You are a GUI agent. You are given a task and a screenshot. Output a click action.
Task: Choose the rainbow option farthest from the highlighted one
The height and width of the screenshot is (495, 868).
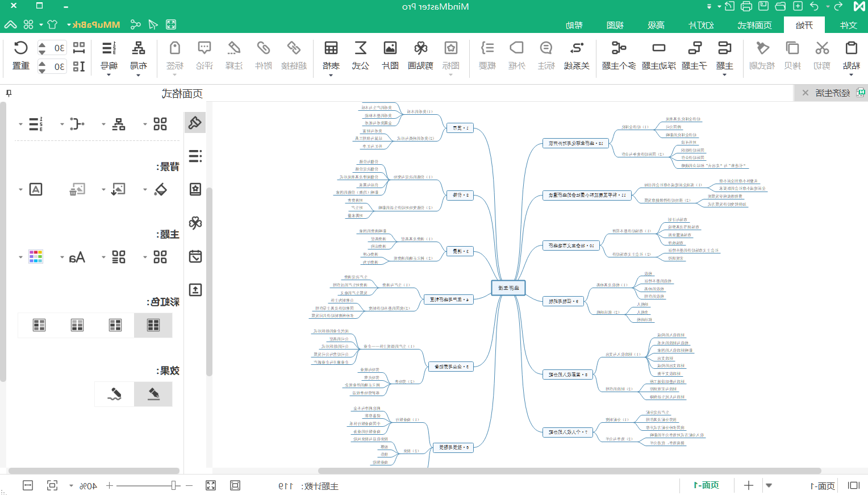pos(39,325)
